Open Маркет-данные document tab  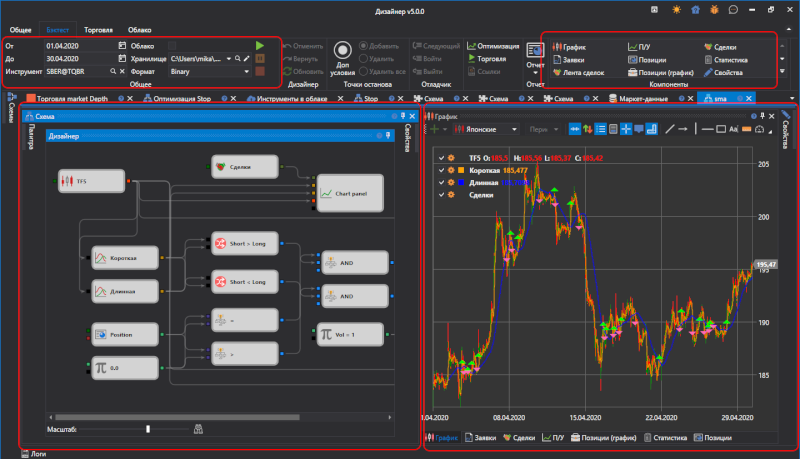point(643,98)
